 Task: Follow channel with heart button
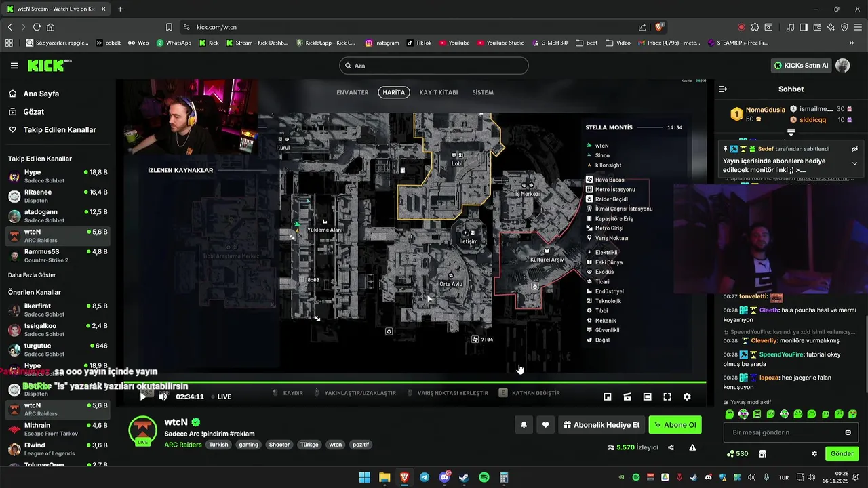[x=545, y=425]
